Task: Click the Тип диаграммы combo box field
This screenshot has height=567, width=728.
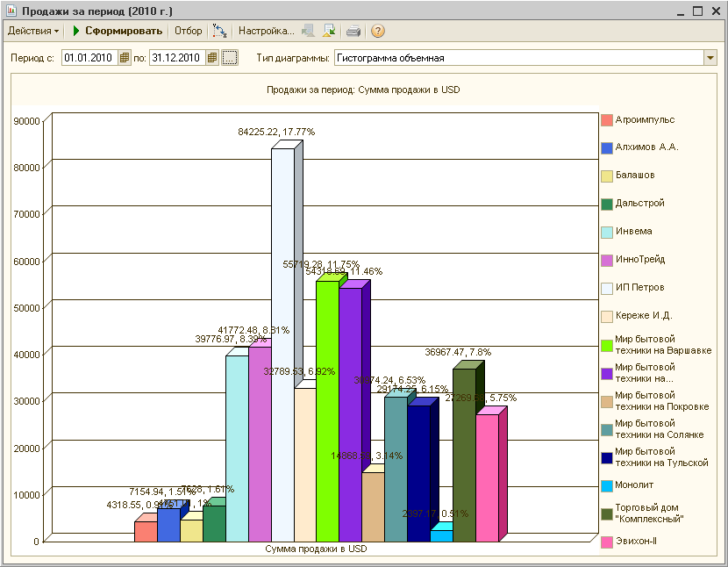Action: pyautogui.click(x=519, y=58)
